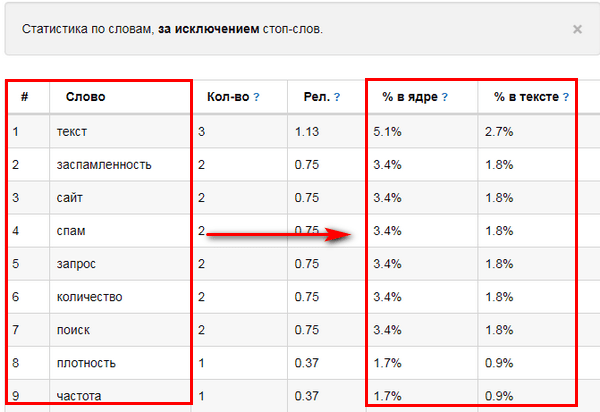Open help icon next to Рел.
Screen dimensions: 600x412
click(x=337, y=97)
